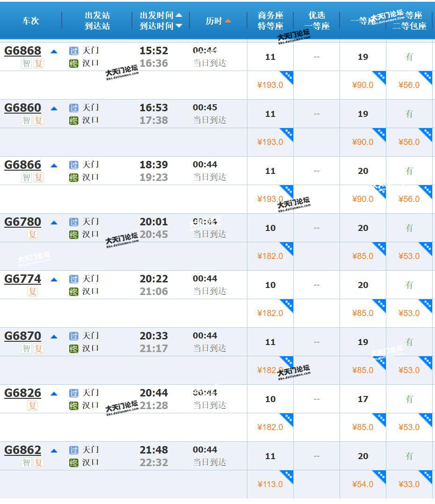Click the 智 smart train icon under G6870
Viewport: 435px width, 504px height.
[26, 348]
